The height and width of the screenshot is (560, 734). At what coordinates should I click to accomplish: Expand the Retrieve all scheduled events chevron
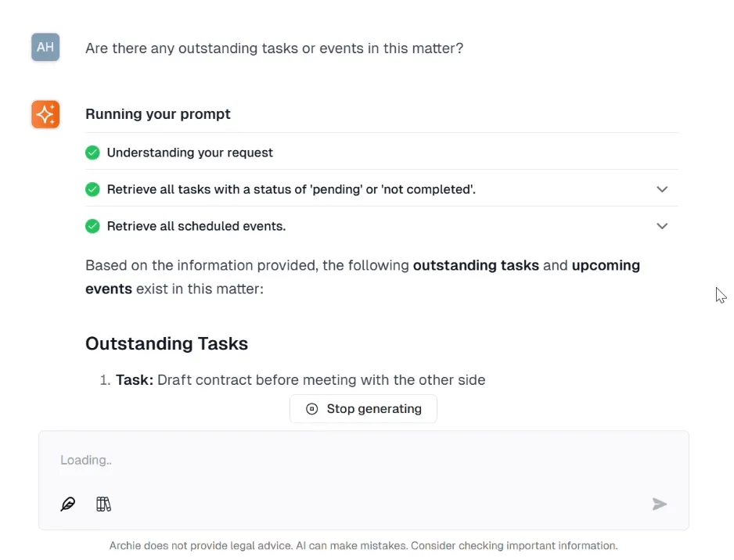tap(662, 226)
